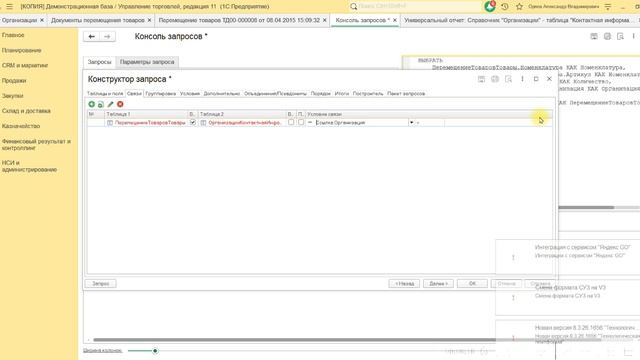The height and width of the screenshot is (360, 640).
Task: Close the Организации tab
Action: pos(42,20)
